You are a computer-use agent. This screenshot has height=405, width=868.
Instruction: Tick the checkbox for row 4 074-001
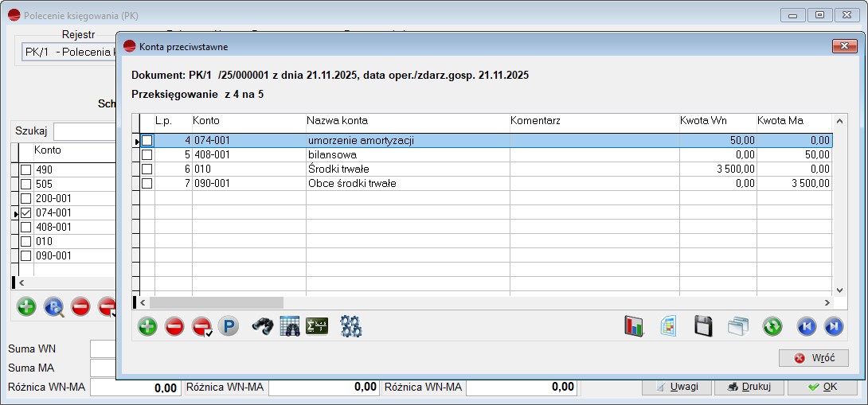coord(147,141)
